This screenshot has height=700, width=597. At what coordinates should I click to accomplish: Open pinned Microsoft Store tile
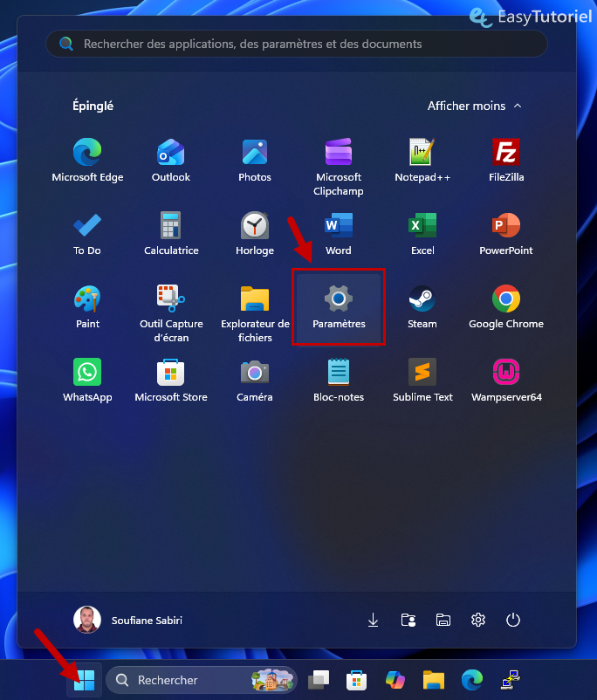pyautogui.click(x=171, y=381)
